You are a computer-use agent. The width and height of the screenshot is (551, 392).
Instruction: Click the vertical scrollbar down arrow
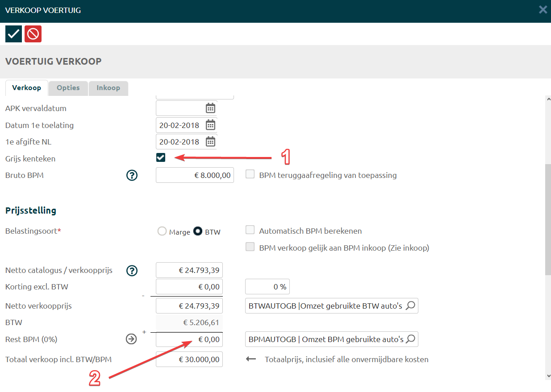click(x=548, y=376)
